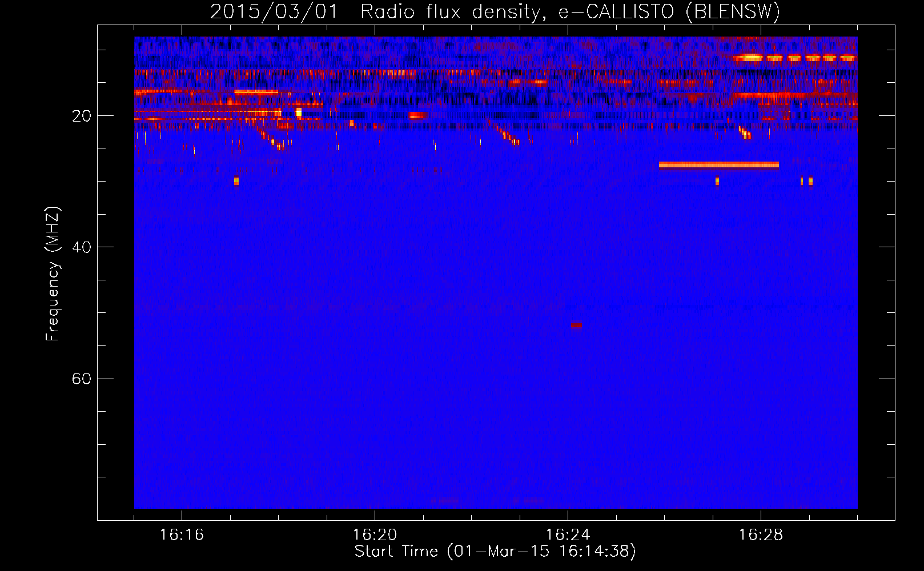The image size is (924, 571).
Task: Click the "16:28" time tick label
Action: 761,534
